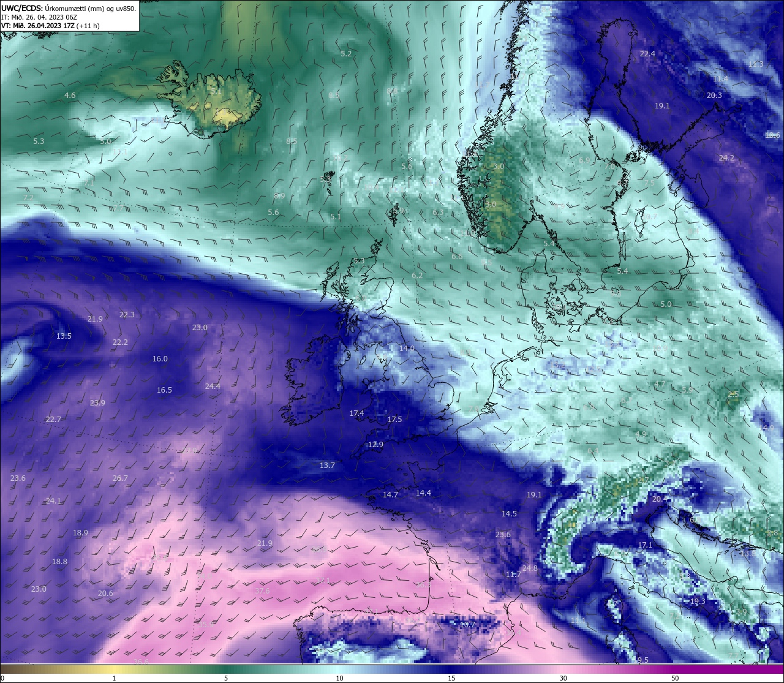Click the 20.3 value in the northeast

714,96
